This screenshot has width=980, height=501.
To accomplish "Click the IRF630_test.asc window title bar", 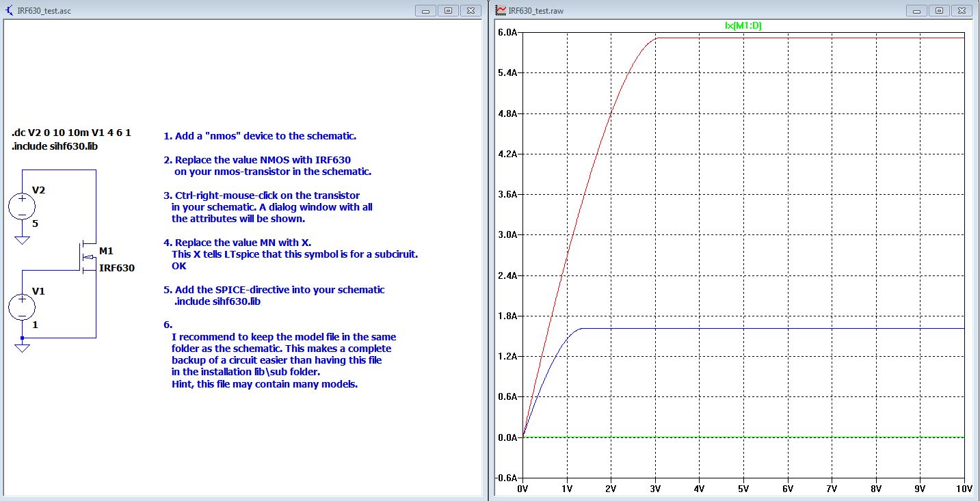I will (205, 10).
